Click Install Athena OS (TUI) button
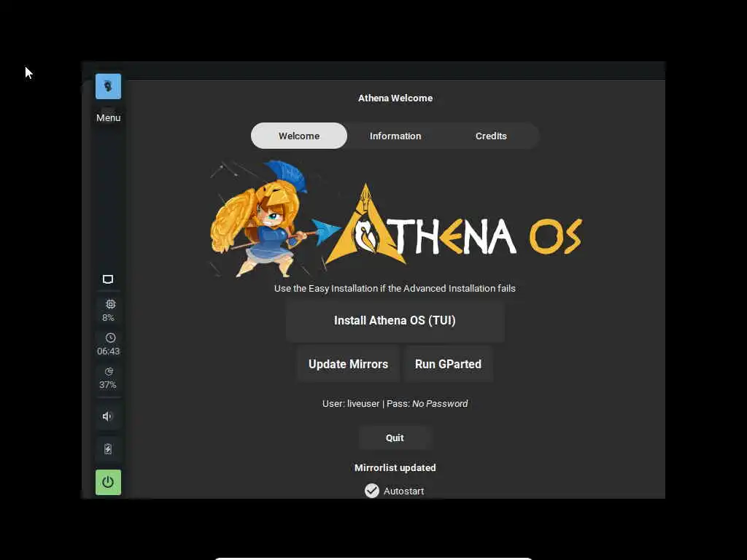Image resolution: width=747 pixels, height=560 pixels. coord(395,321)
